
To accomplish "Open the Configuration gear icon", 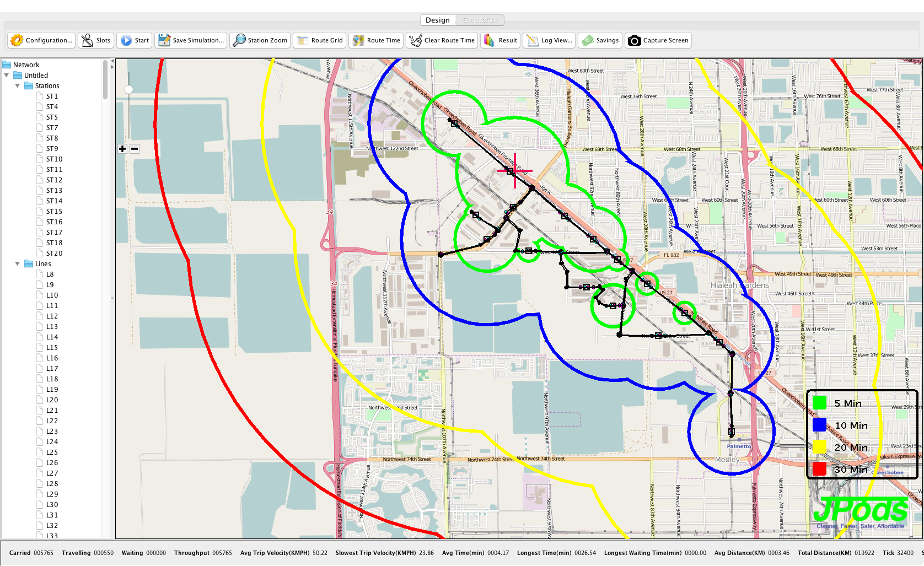I will tap(17, 40).
